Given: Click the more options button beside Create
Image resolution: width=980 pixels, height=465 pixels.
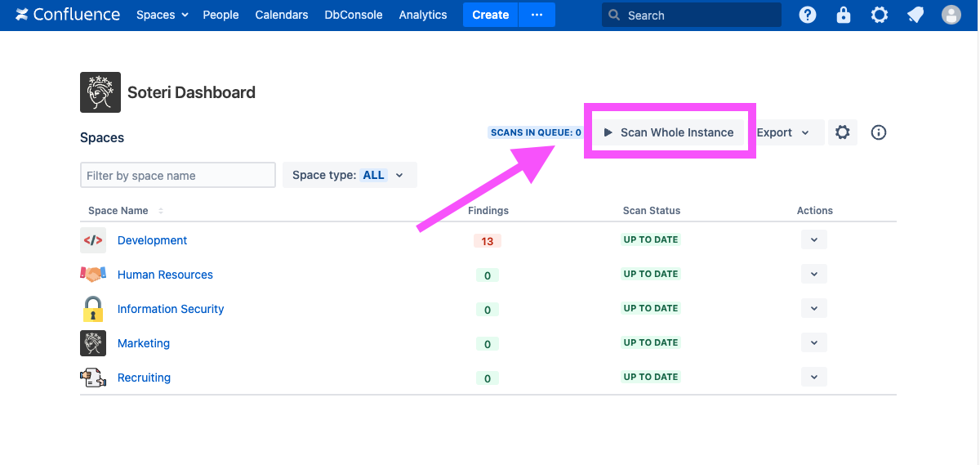Looking at the screenshot, I should [537, 15].
